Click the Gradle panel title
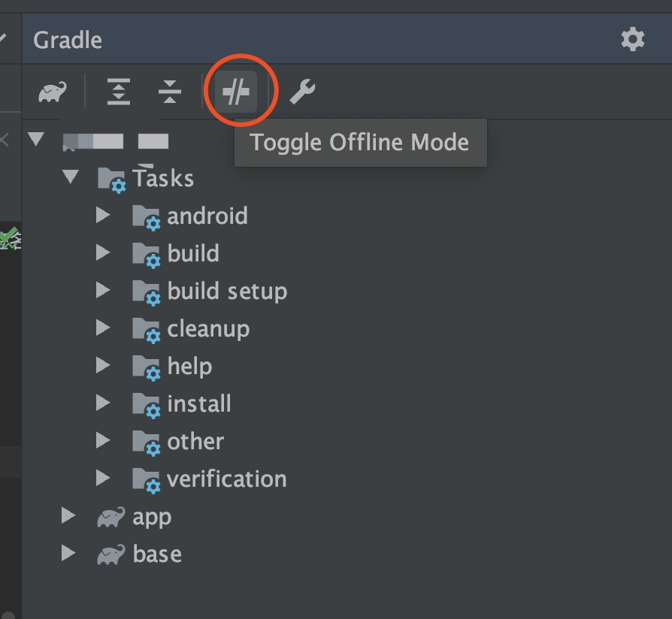This screenshot has height=619, width=672. tap(68, 41)
